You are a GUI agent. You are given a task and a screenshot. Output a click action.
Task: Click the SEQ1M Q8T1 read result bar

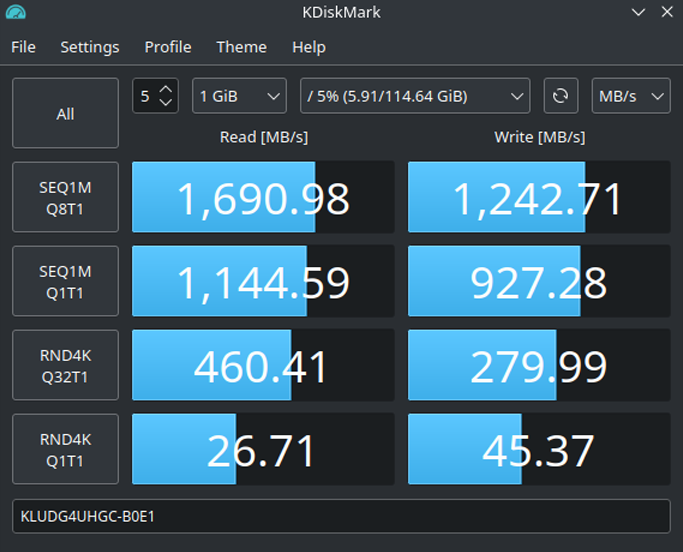point(264,197)
